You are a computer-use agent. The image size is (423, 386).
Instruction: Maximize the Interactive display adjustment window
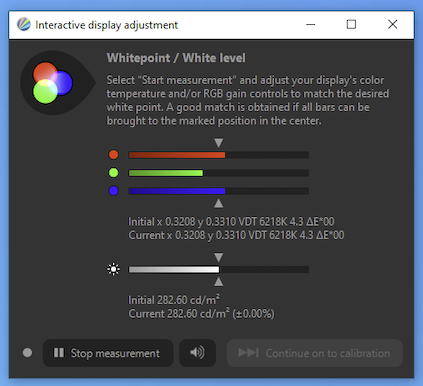(351, 24)
